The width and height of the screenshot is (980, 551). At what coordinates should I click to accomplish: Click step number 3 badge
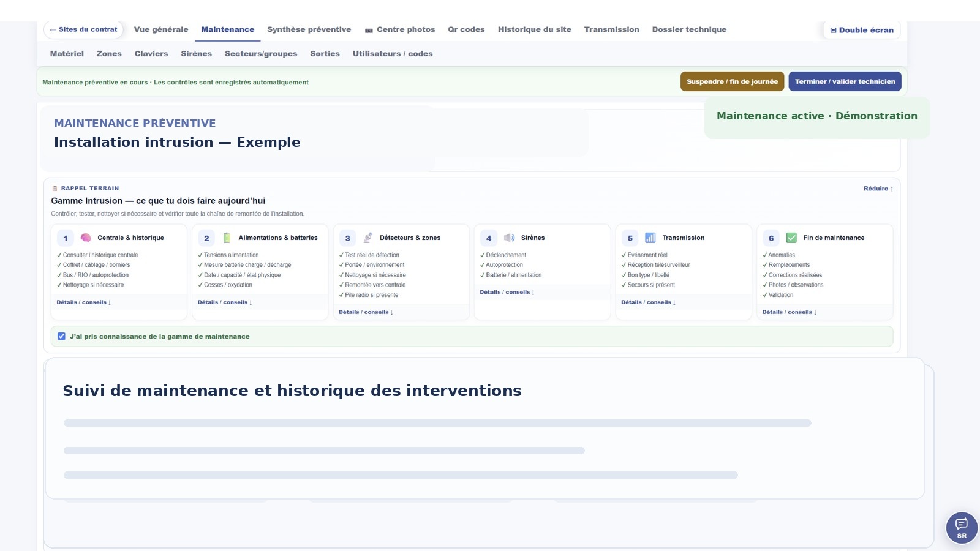(x=347, y=238)
